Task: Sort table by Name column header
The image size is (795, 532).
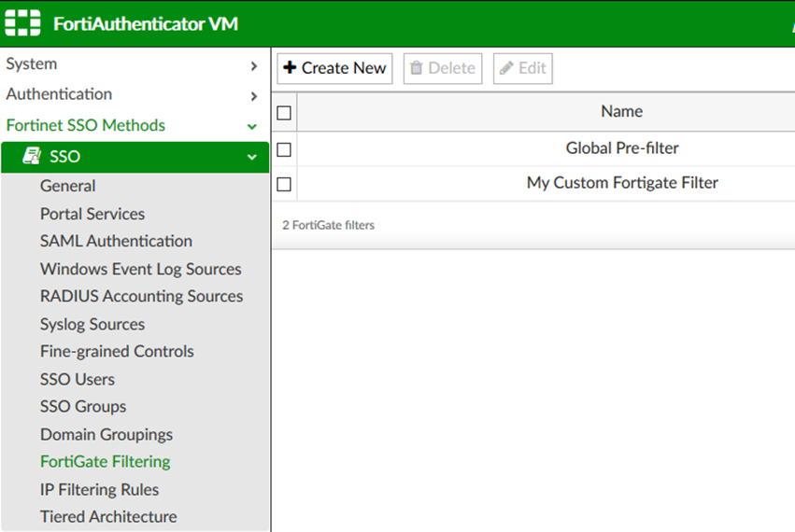Action: click(621, 111)
